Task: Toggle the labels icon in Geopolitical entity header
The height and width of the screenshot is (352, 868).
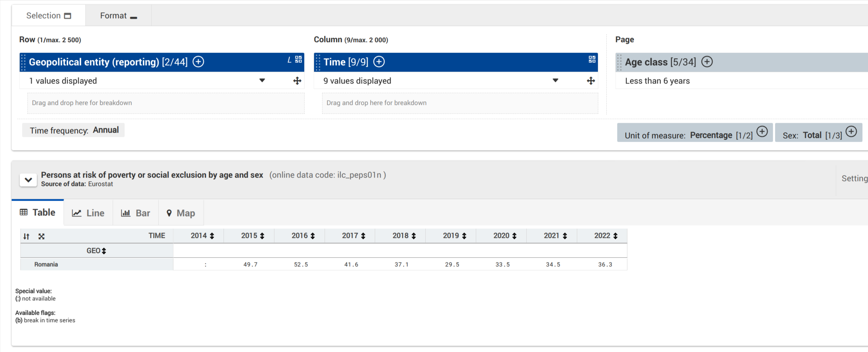Action: tap(289, 60)
